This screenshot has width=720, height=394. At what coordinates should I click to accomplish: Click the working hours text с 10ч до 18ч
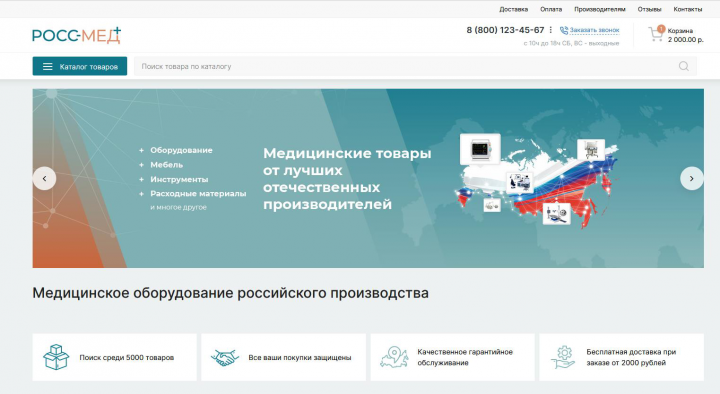pos(571,43)
